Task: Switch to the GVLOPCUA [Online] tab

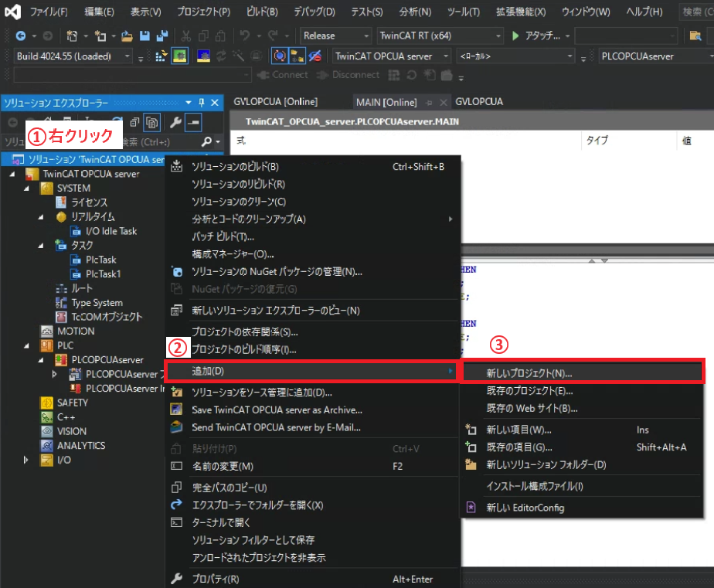Action: [276, 101]
